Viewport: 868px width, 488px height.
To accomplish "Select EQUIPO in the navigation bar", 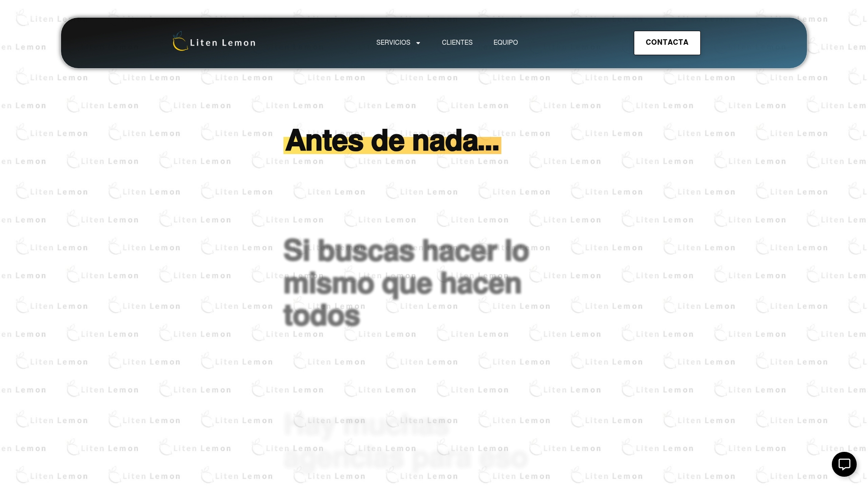I will click(x=505, y=43).
